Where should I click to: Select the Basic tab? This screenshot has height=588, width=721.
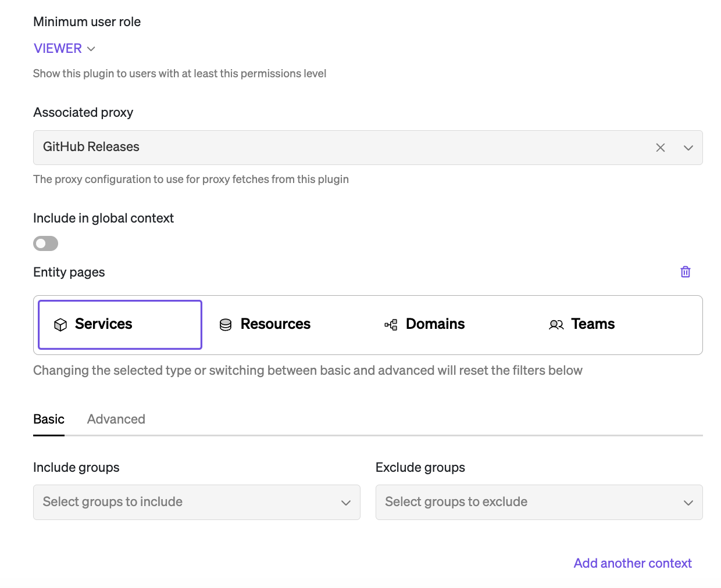point(49,420)
